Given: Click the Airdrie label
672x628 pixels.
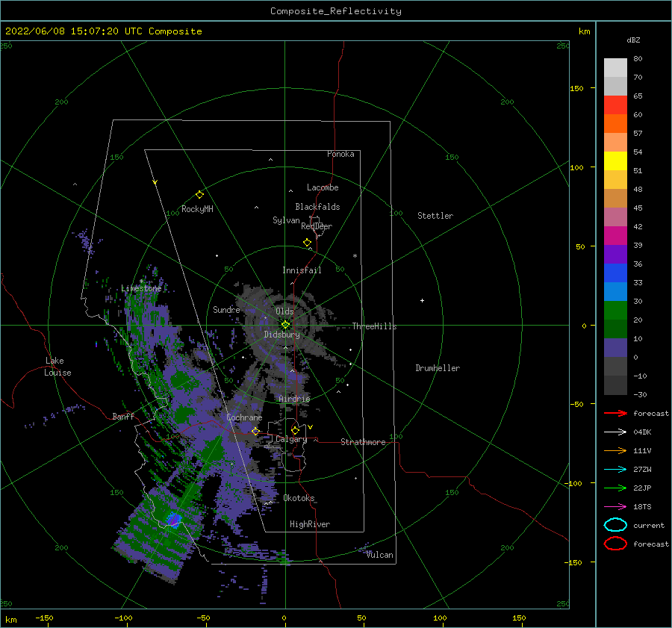Looking at the screenshot, I should (x=294, y=399).
